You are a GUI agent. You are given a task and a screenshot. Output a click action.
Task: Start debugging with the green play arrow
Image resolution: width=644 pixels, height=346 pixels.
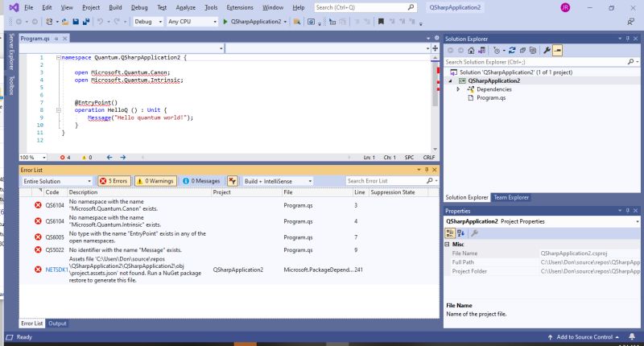pyautogui.click(x=225, y=22)
